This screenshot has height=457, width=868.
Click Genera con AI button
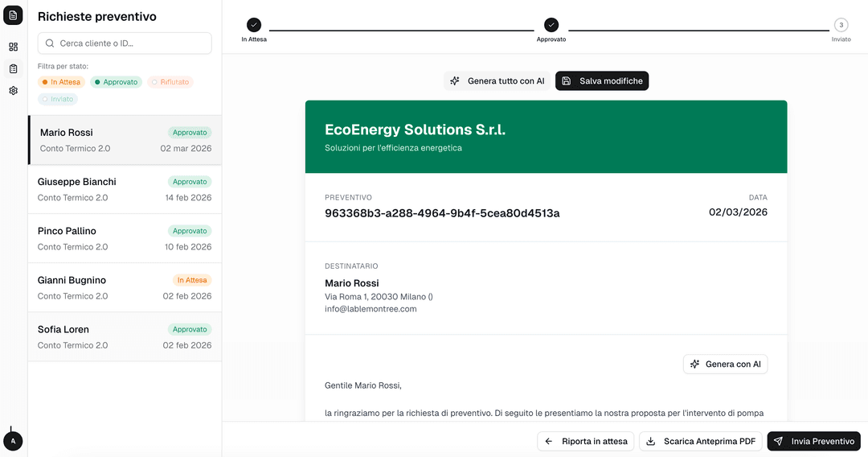click(x=725, y=364)
